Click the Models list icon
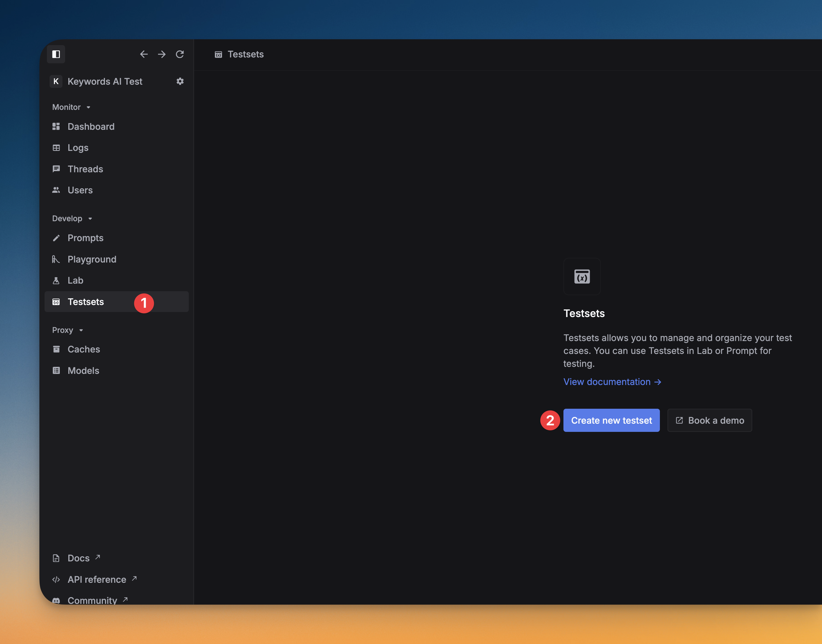Image resolution: width=822 pixels, height=644 pixels. point(56,371)
